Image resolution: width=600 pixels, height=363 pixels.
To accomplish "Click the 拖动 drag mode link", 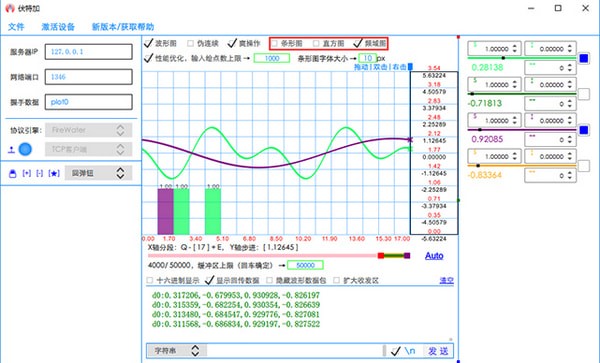I will (x=361, y=67).
